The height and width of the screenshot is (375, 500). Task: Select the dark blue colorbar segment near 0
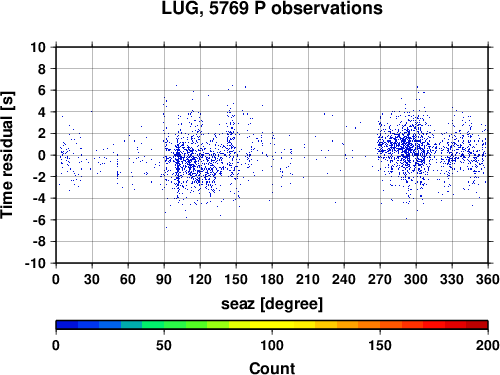67,325
